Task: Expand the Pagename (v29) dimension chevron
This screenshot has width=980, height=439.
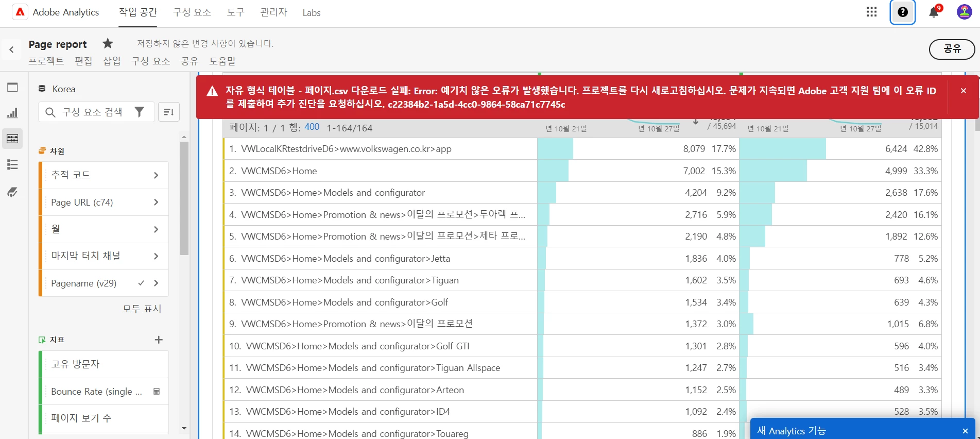Action: tap(156, 283)
